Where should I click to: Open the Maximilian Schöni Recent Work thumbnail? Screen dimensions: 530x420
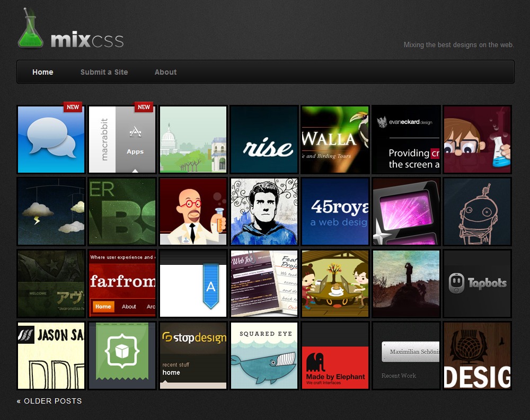406,355
